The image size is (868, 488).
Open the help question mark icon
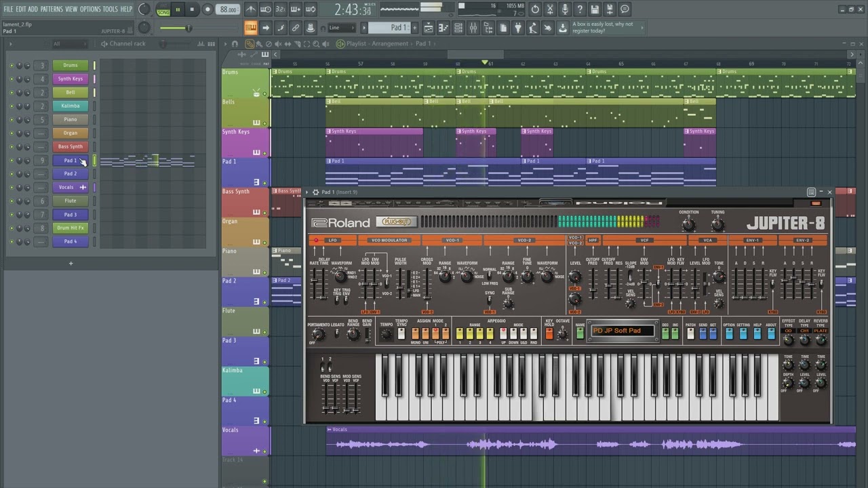tap(580, 9)
